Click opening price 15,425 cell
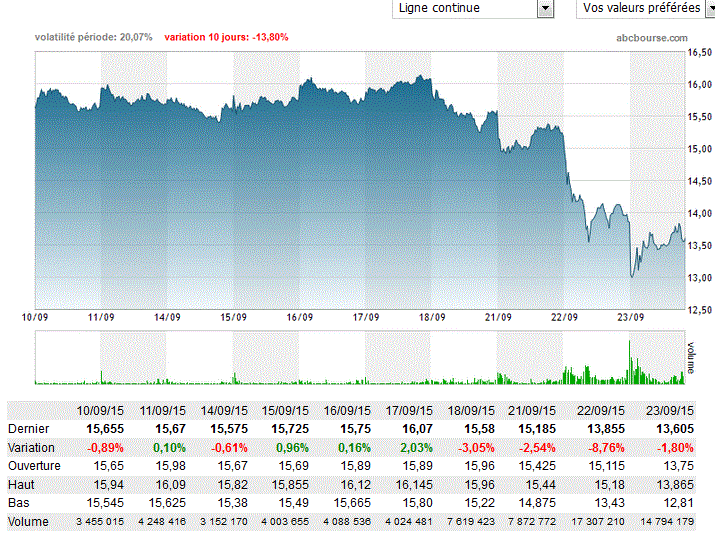Image resolution: width=715 pixels, height=540 pixels. pos(537,466)
